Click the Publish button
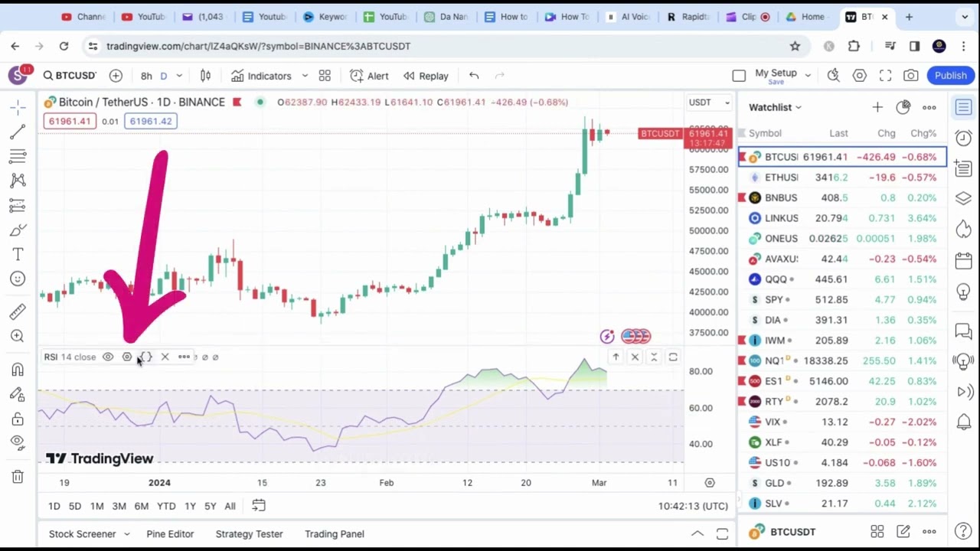 (950, 76)
